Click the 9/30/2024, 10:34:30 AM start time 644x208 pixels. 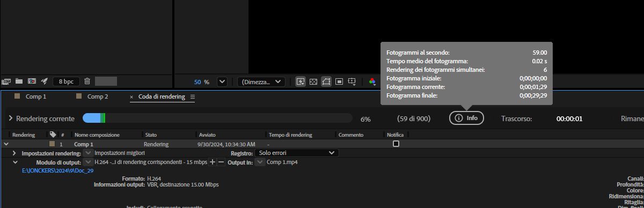[x=227, y=144]
